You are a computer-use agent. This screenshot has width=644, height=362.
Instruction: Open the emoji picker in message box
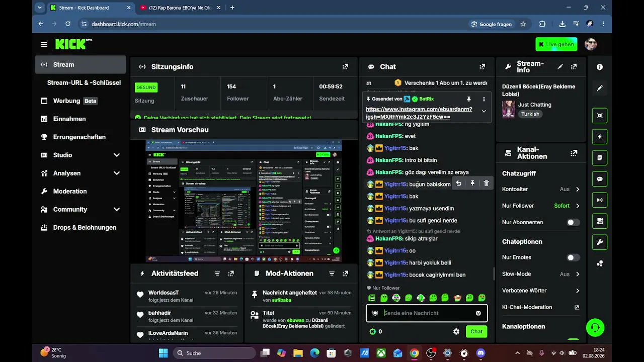[x=478, y=313]
